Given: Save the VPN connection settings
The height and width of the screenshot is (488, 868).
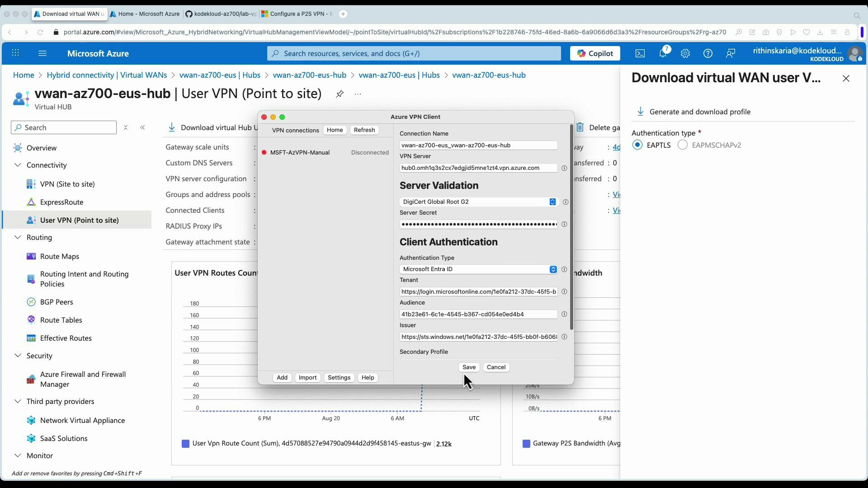Looking at the screenshot, I should (x=469, y=367).
